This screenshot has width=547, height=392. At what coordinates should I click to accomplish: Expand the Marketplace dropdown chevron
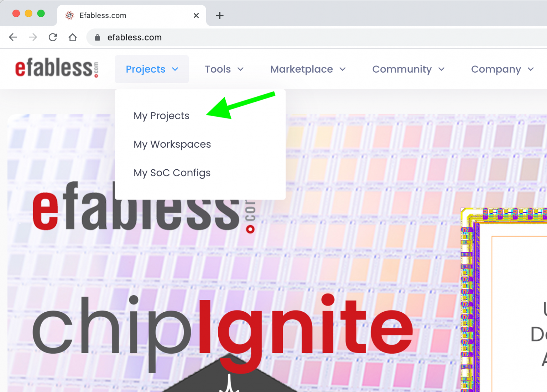(343, 69)
